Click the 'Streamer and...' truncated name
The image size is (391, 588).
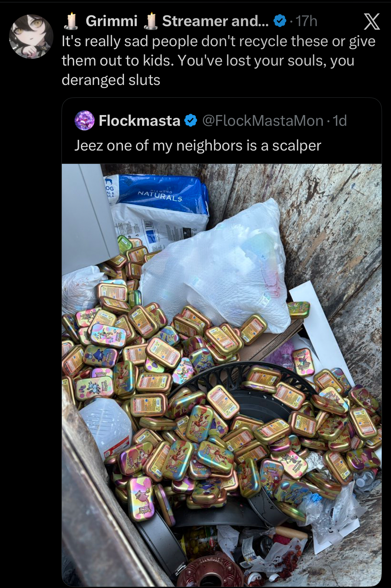coord(215,21)
